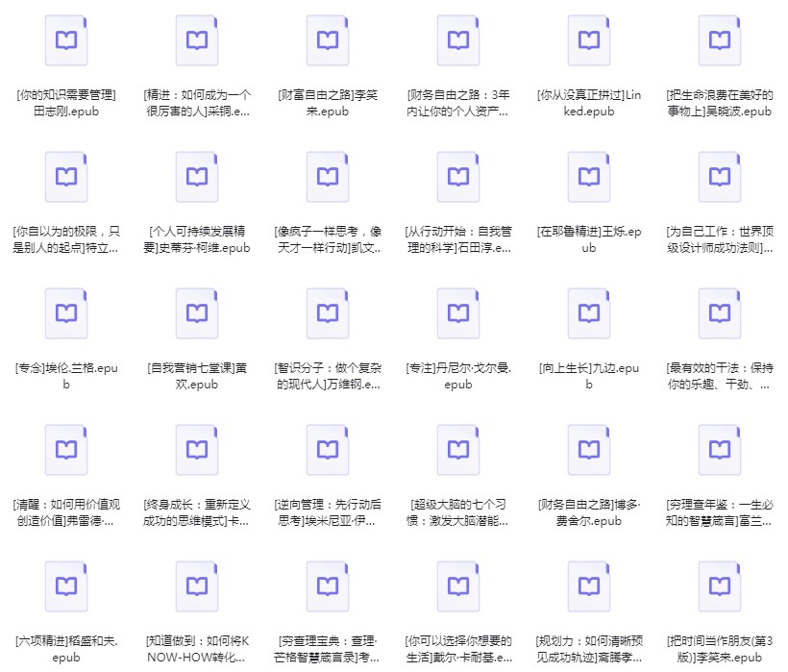The width and height of the screenshot is (788, 672).
Task: Click the 逆向管理：先行动后思考 epub icon
Action: click(328, 450)
